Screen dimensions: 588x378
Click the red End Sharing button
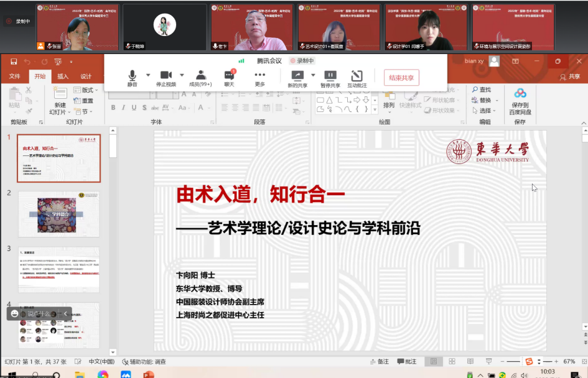pos(401,78)
